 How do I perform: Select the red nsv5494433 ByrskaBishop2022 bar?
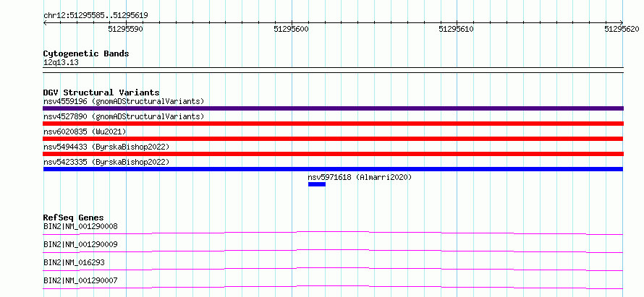click(x=333, y=154)
